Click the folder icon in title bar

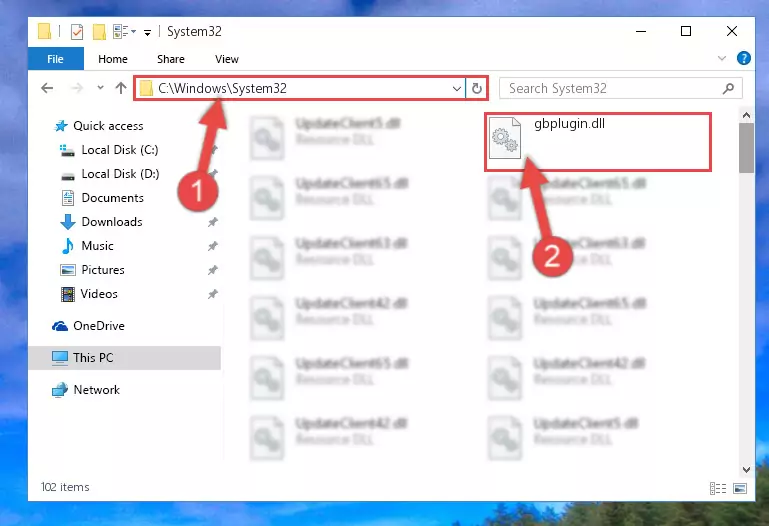point(44,31)
